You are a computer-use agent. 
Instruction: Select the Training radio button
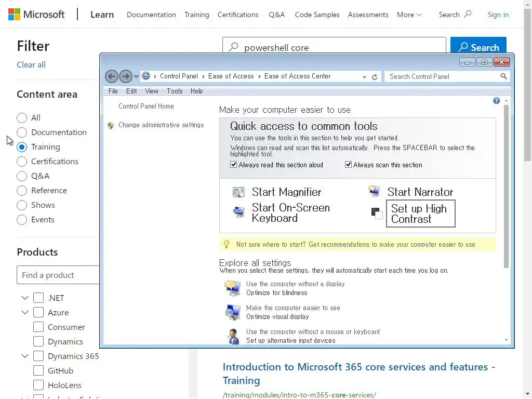[x=22, y=147]
